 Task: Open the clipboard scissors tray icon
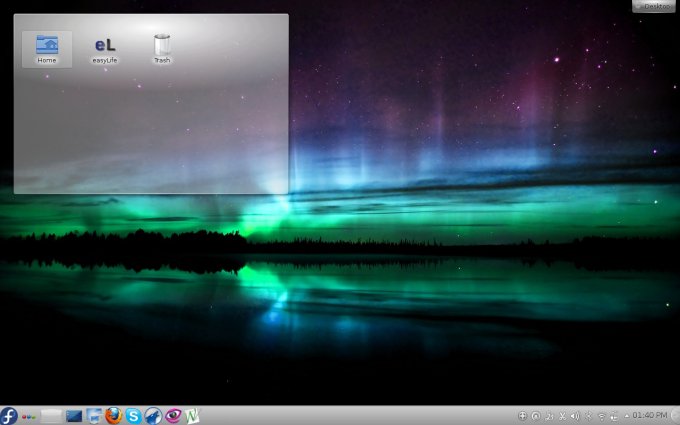(562, 415)
